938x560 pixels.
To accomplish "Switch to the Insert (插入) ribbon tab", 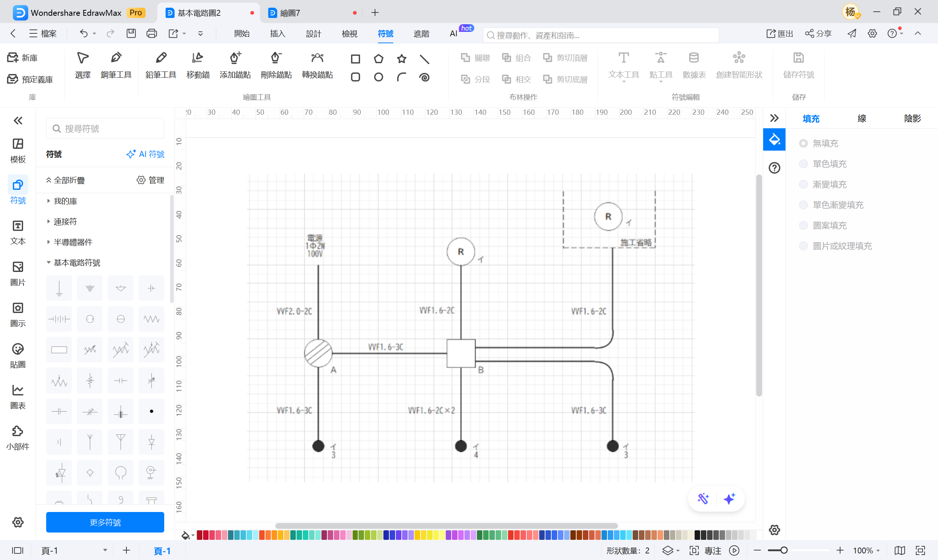I will (x=277, y=34).
